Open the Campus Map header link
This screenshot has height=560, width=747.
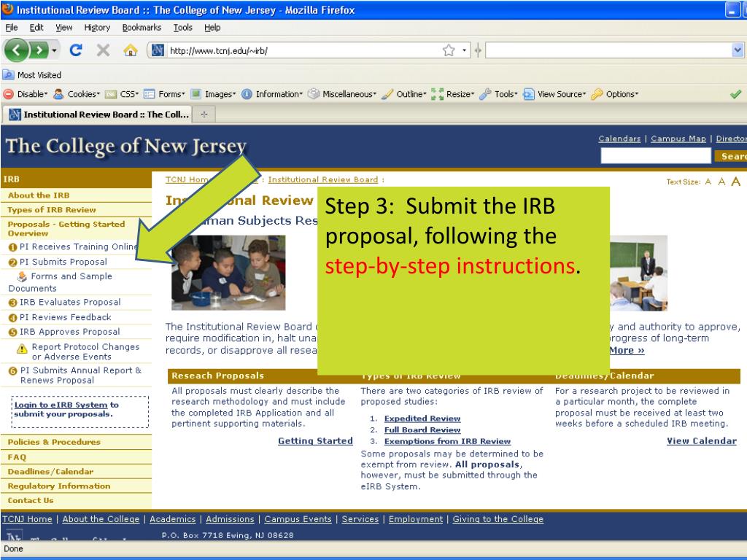tap(678, 139)
